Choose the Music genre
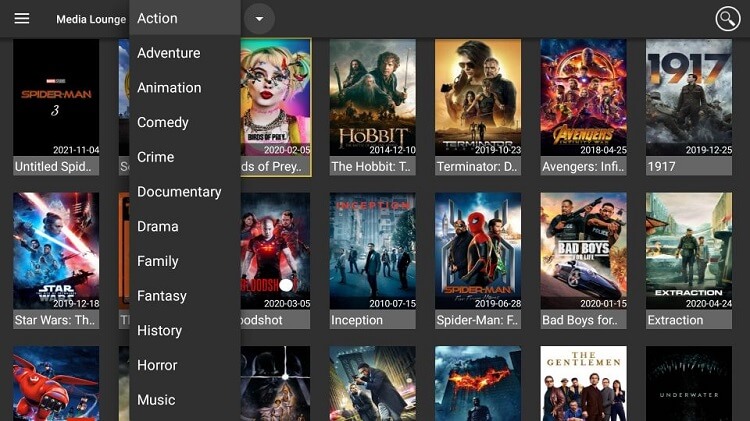The image size is (750, 421). click(x=185, y=399)
